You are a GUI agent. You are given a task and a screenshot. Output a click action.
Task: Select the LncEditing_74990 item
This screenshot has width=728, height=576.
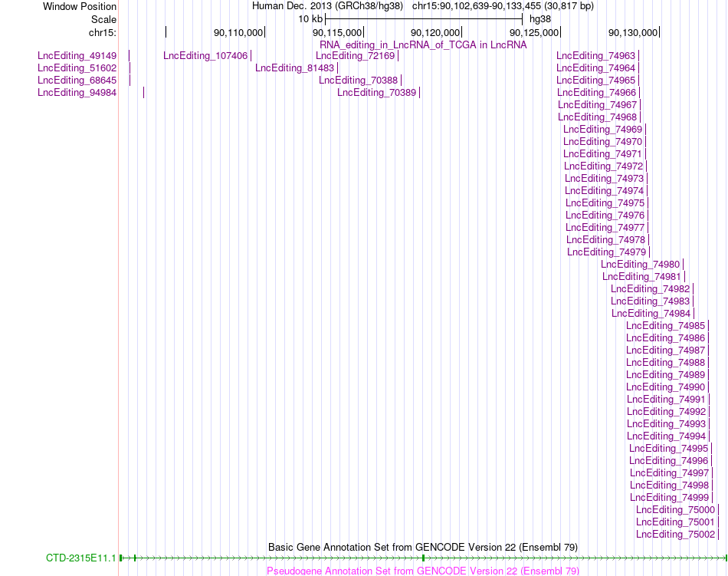[665, 387]
